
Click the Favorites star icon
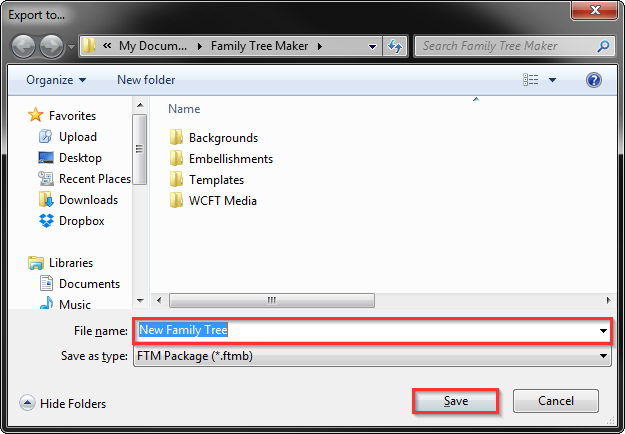[35, 115]
